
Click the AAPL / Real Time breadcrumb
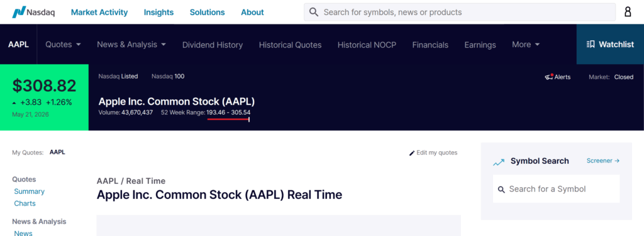(131, 181)
